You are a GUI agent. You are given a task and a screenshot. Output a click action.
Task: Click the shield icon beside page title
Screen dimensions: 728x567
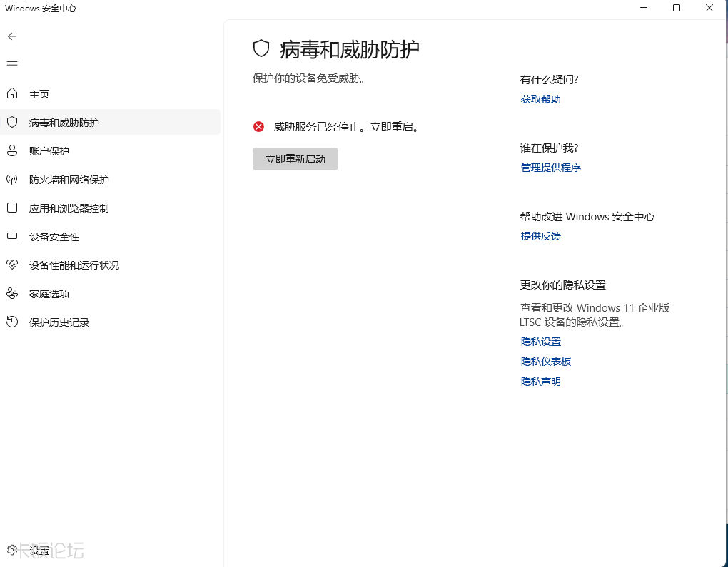pos(261,48)
